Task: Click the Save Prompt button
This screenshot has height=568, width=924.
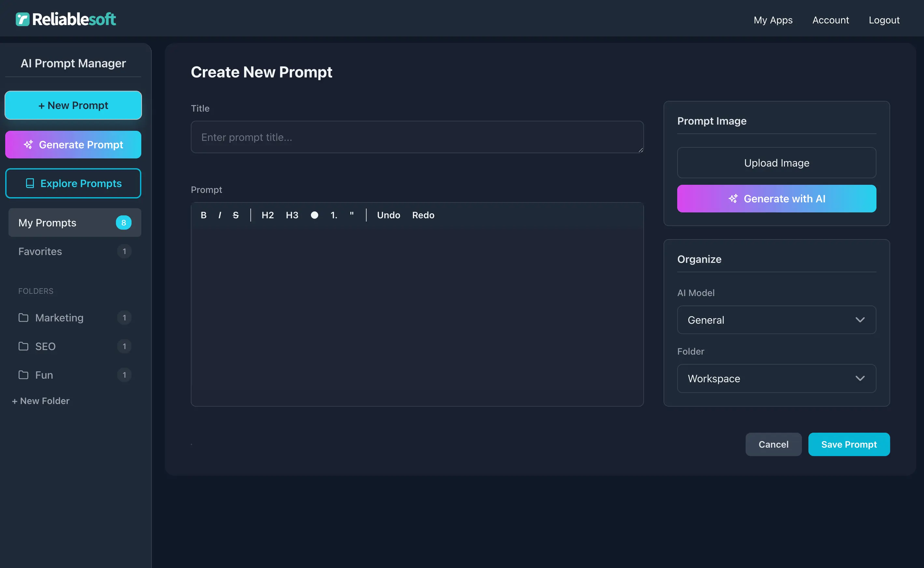Action: pos(849,444)
